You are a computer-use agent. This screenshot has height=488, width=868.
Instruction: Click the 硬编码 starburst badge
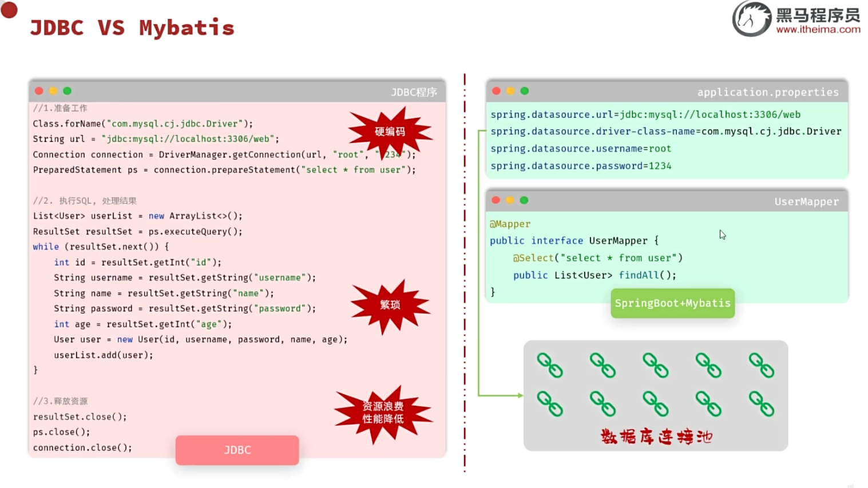390,131
